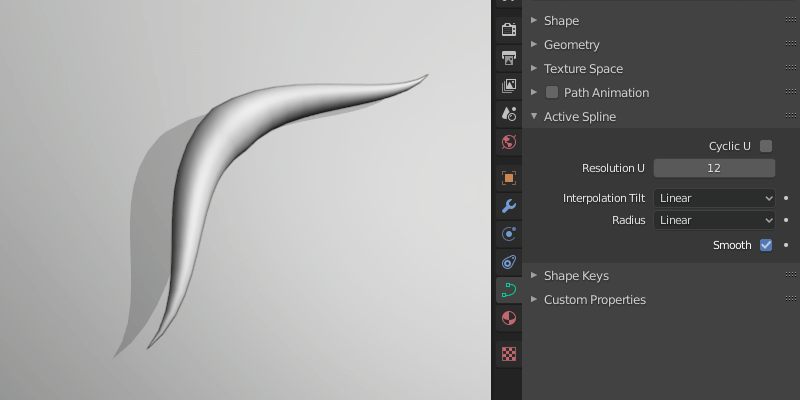The height and width of the screenshot is (400, 800).
Task: Open the Interpolation Tilt dropdown
Action: click(714, 198)
